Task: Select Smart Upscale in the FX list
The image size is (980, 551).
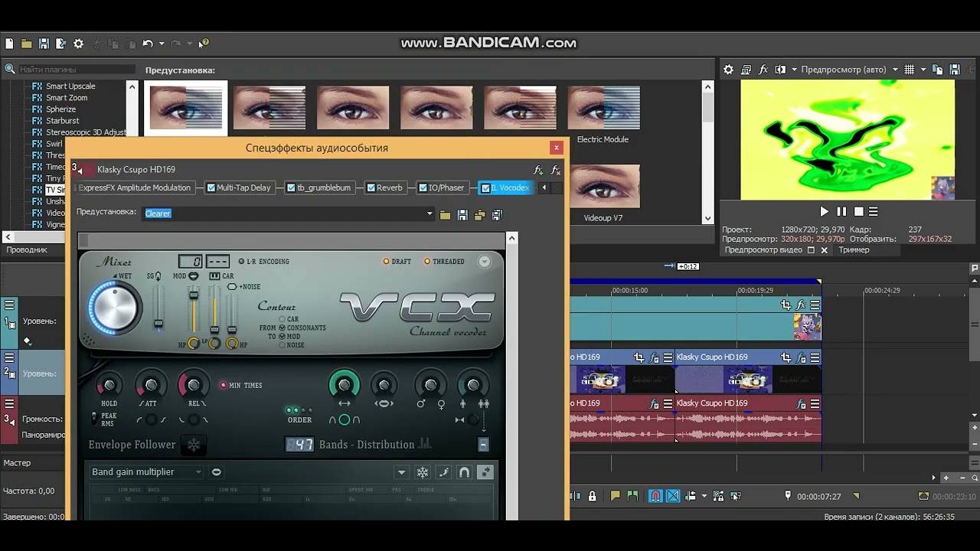Action: pyautogui.click(x=70, y=86)
